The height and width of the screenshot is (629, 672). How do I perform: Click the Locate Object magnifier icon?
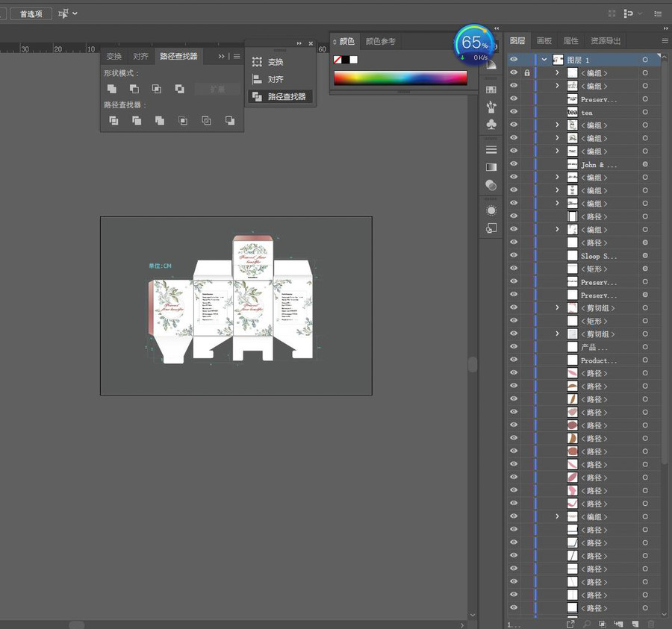(x=586, y=625)
